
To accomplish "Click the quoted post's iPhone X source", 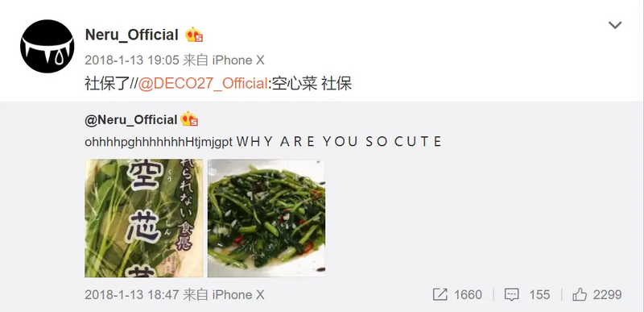I will point(238,295).
